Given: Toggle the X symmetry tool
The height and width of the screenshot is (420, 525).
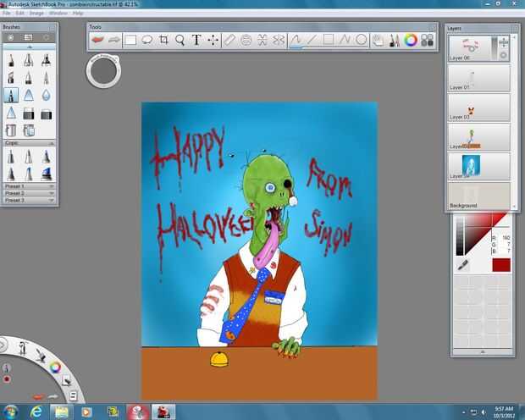Looking at the screenshot, I should [x=262, y=40].
